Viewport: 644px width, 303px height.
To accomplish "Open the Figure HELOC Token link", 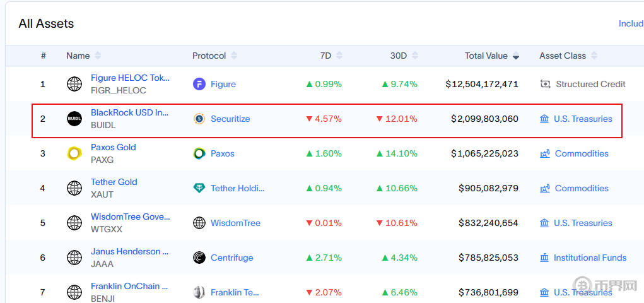I will click(x=130, y=78).
